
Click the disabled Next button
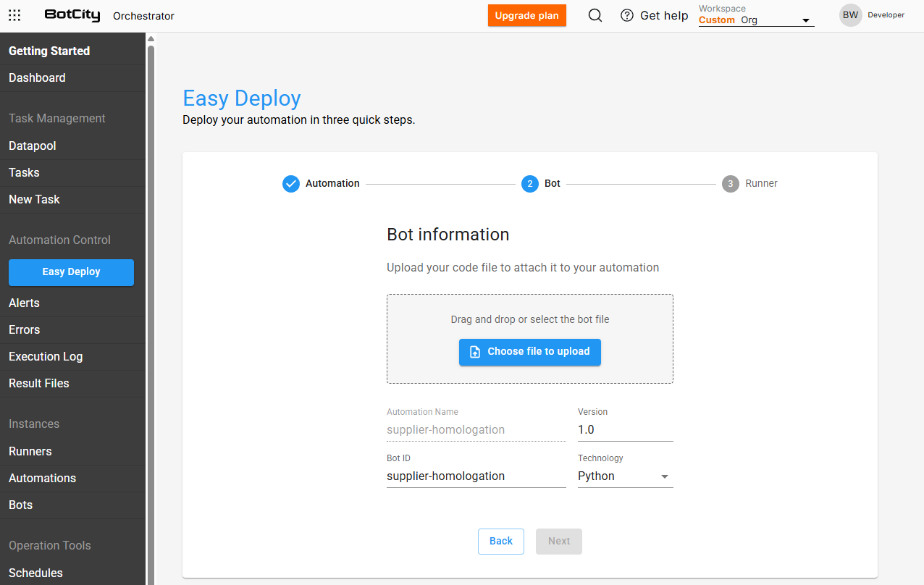(x=559, y=542)
